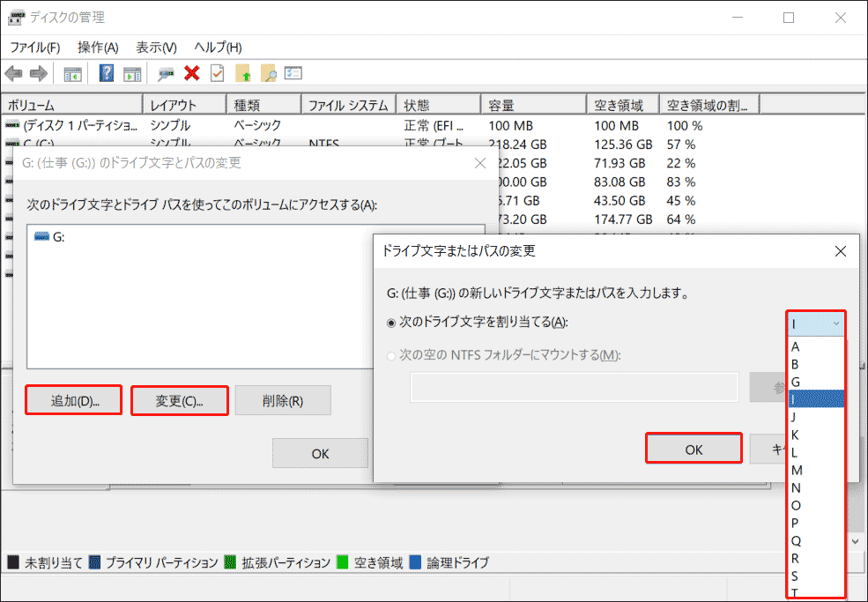Choose letter L in the drive letter list
The image size is (868, 602).
[x=816, y=452]
